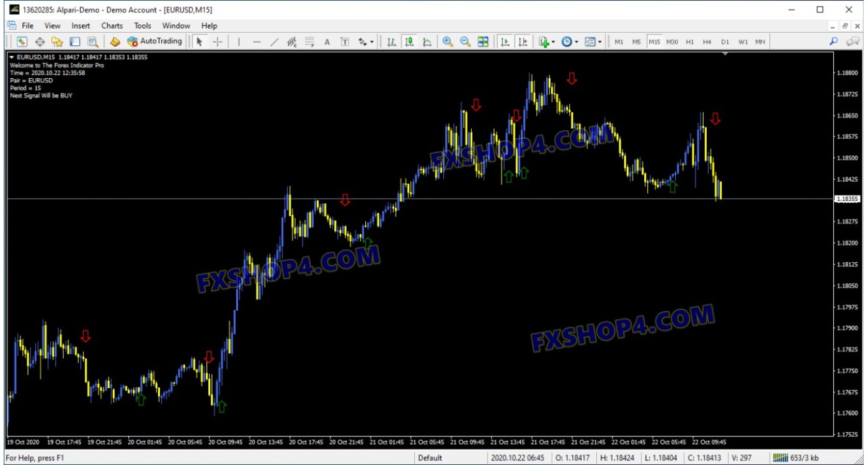
Task: Open the indicators list dropdown arrow
Action: click(553, 42)
